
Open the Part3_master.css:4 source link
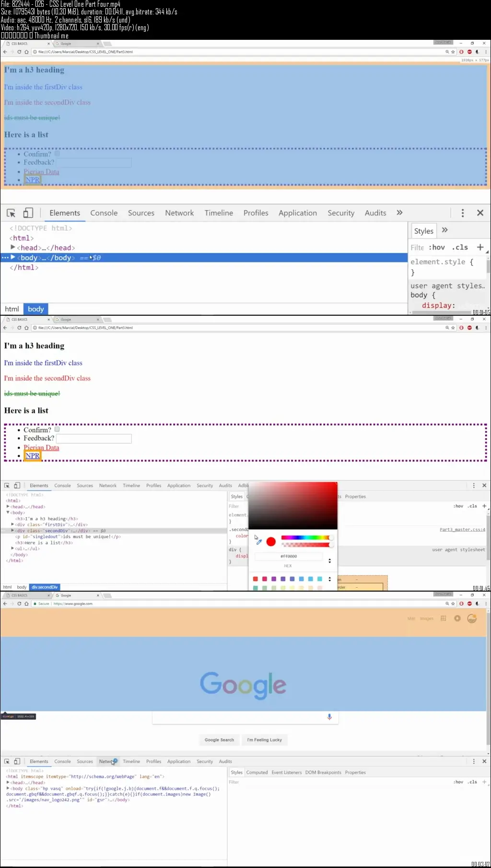coord(462,530)
